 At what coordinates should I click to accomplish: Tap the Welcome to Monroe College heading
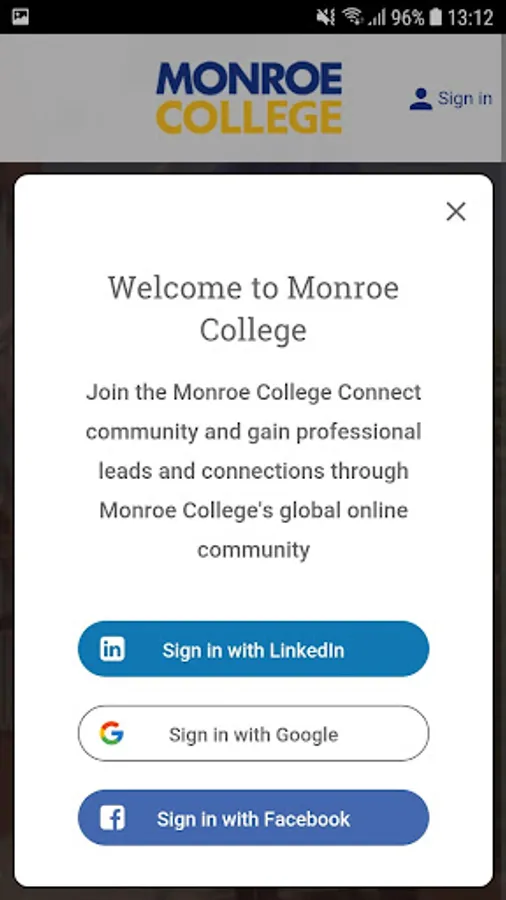(253, 308)
